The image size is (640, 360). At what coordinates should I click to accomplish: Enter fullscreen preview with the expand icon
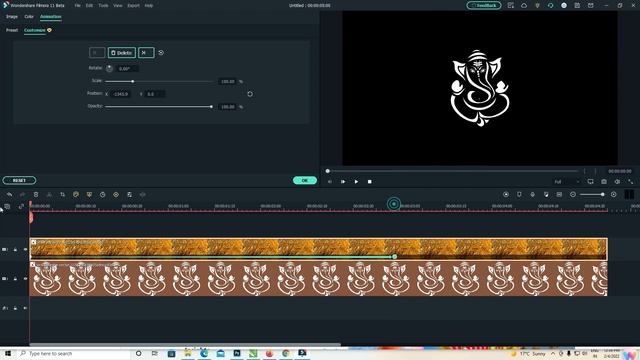click(631, 182)
